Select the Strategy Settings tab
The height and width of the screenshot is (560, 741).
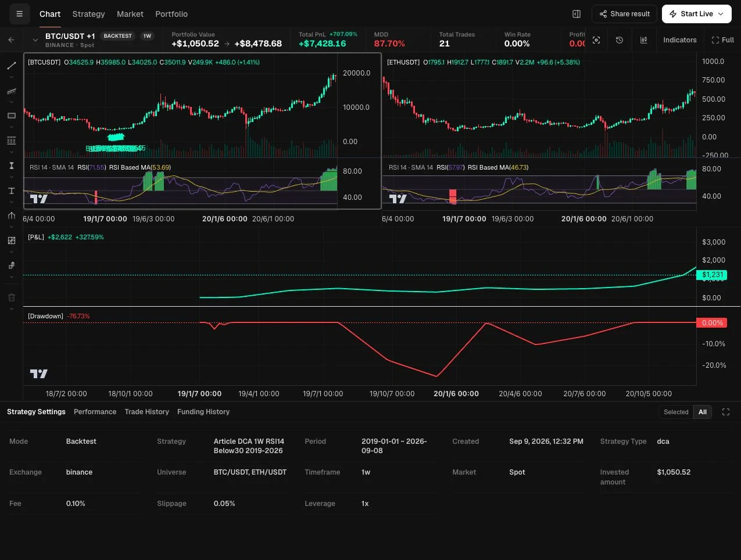pos(36,412)
